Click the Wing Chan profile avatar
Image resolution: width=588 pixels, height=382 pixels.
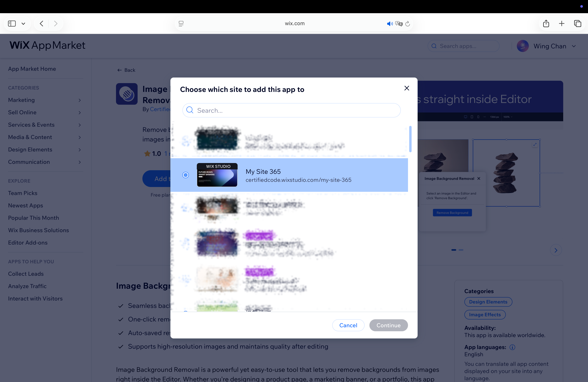(x=523, y=46)
